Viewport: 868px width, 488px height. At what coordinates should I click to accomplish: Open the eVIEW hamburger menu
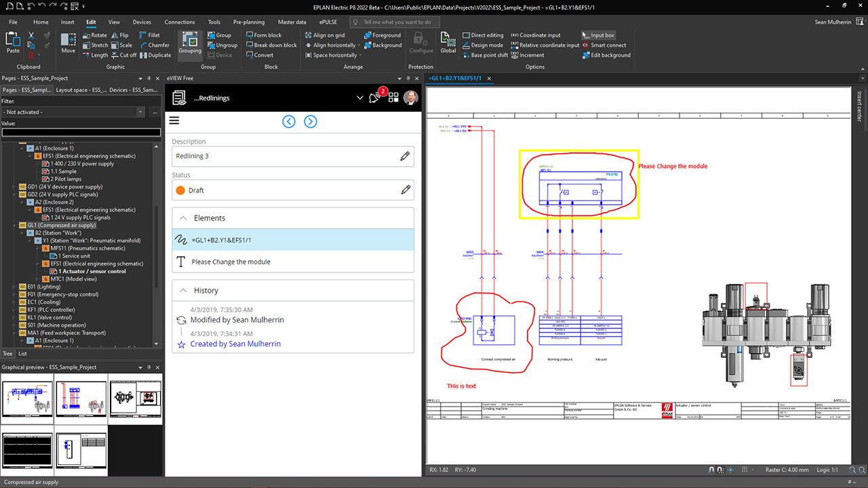174,121
